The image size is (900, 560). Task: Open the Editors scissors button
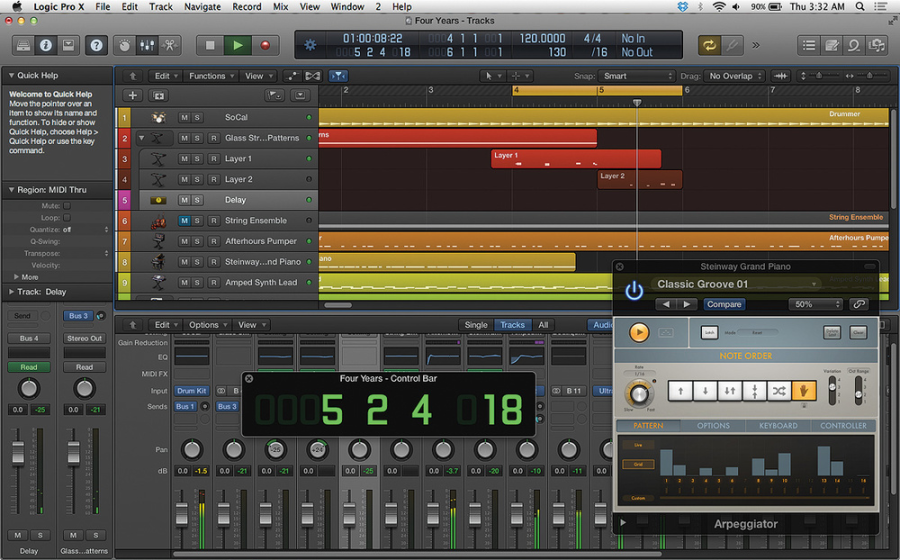pos(169,45)
